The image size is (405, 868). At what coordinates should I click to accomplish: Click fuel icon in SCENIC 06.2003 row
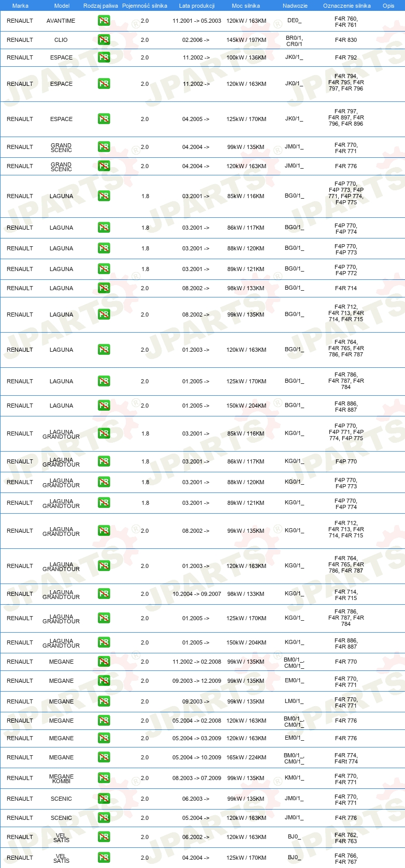tap(104, 799)
